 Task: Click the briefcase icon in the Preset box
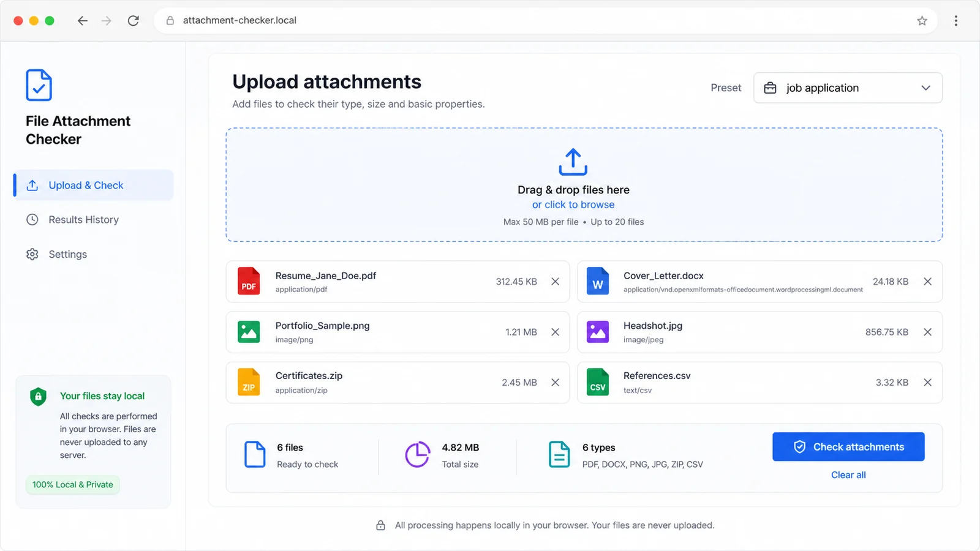coord(770,88)
